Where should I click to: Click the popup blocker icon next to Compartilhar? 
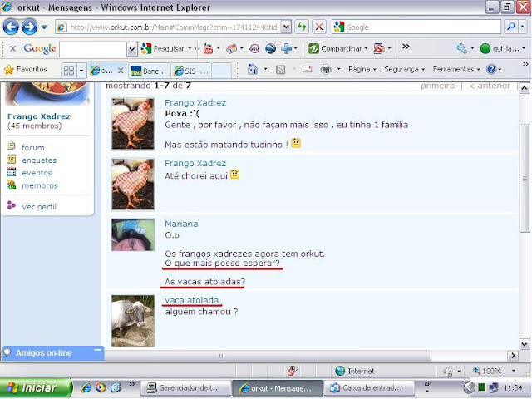379,48
